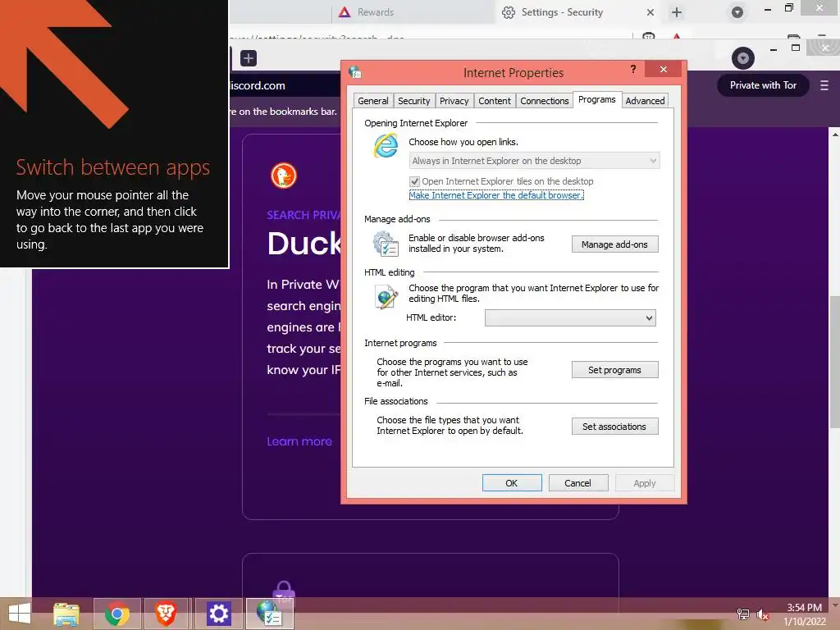The height and width of the screenshot is (630, 840).
Task: Click the Settings gear icon in tab
Action: tap(509, 11)
